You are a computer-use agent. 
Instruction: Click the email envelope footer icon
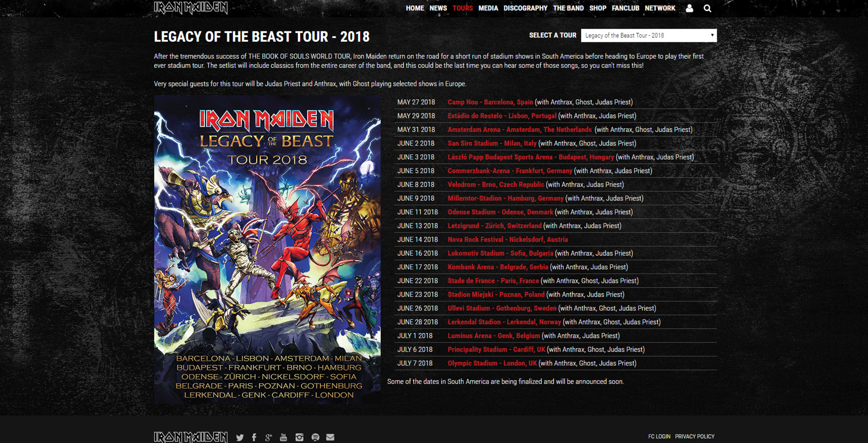[330, 438]
